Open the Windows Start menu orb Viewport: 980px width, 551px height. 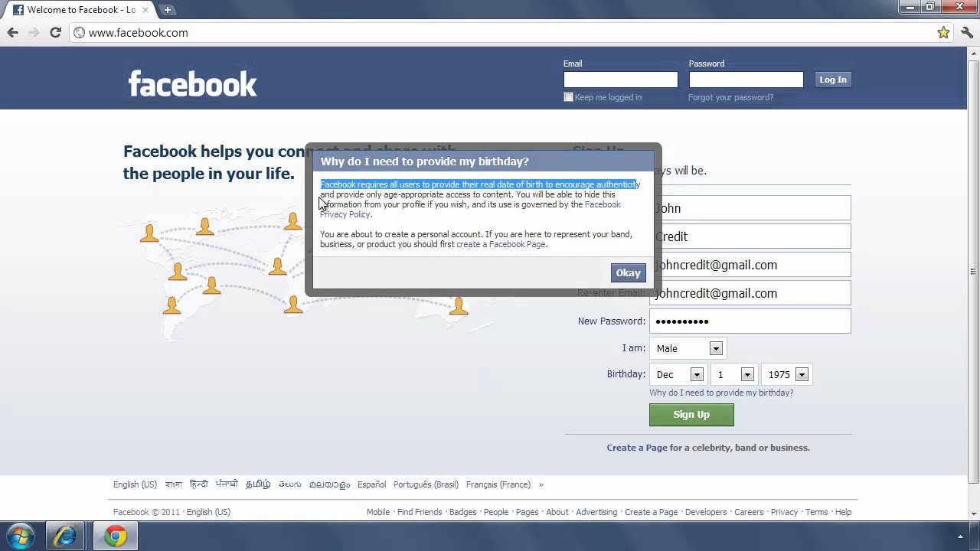[x=20, y=536]
